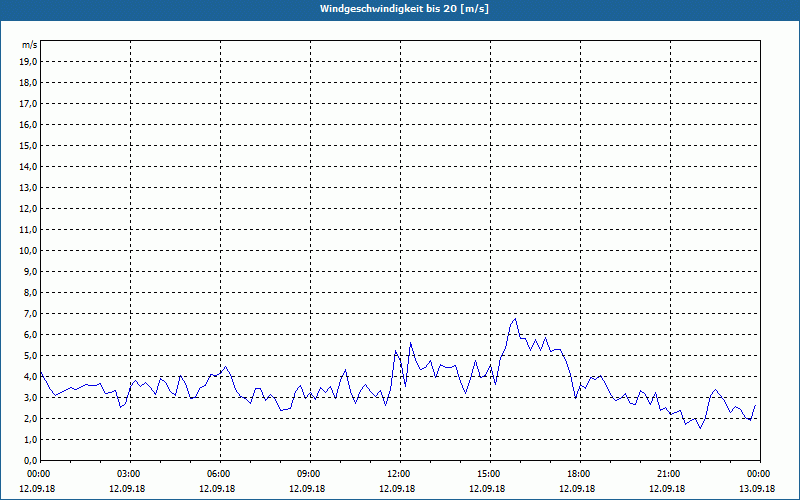Select the '7,0' y-axis label
This screenshot has height=500, width=800.
(31, 313)
